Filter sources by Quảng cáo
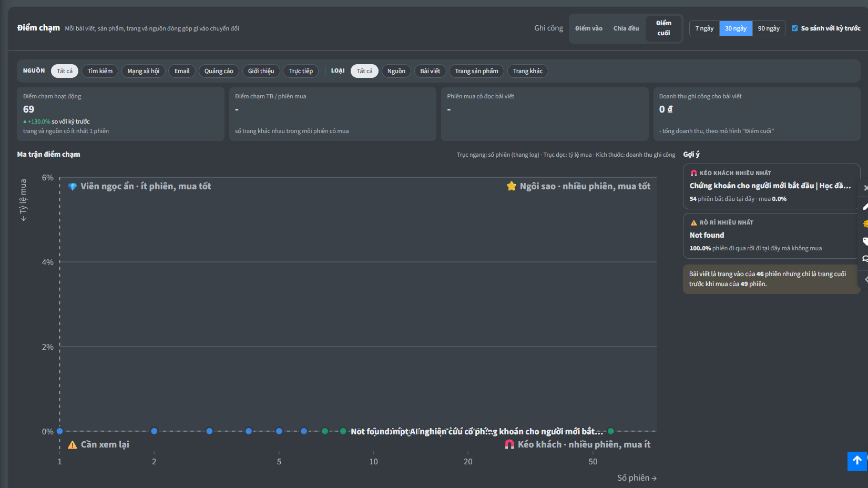This screenshot has height=488, width=868. click(x=219, y=71)
